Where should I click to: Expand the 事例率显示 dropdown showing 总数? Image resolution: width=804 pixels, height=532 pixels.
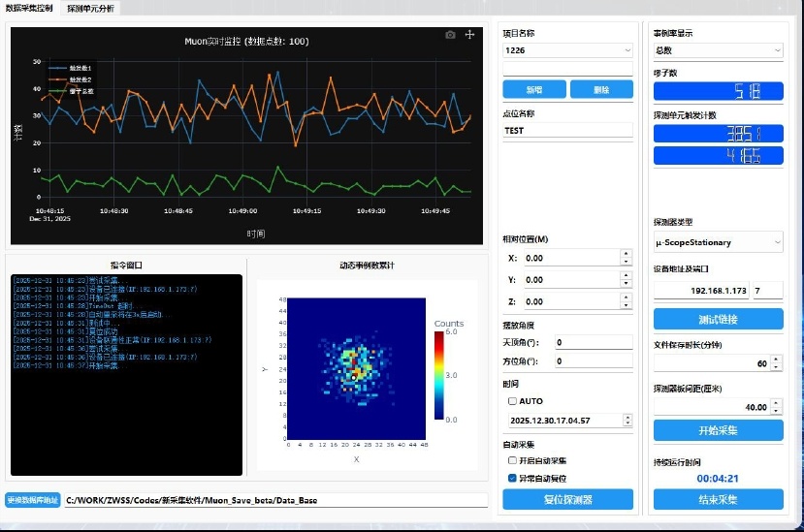[x=718, y=49]
